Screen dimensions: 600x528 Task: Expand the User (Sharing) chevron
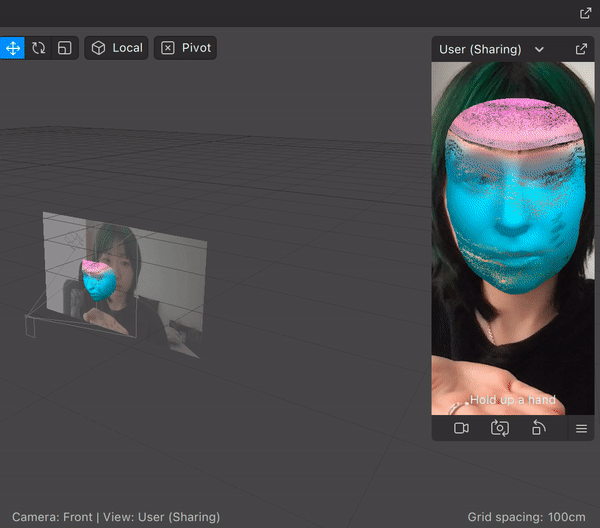click(x=540, y=49)
